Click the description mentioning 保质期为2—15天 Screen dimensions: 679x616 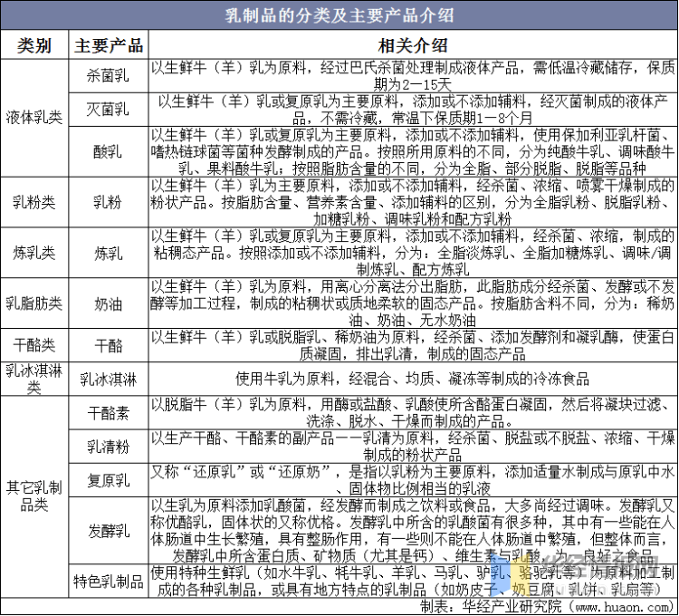[413, 76]
